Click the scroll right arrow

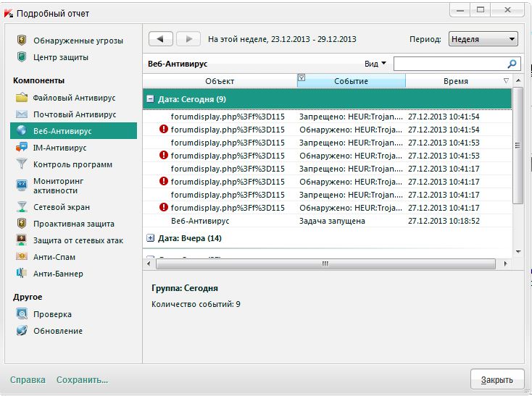(505, 264)
